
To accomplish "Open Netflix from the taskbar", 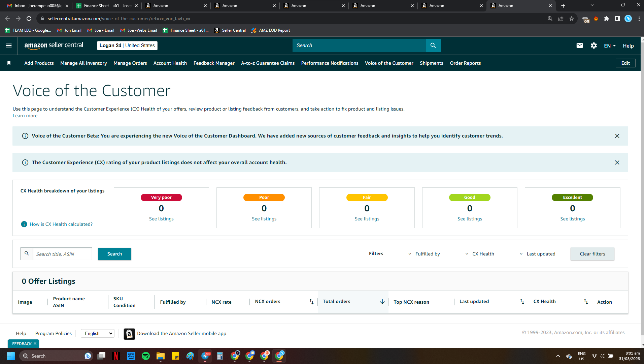I will click(116, 356).
